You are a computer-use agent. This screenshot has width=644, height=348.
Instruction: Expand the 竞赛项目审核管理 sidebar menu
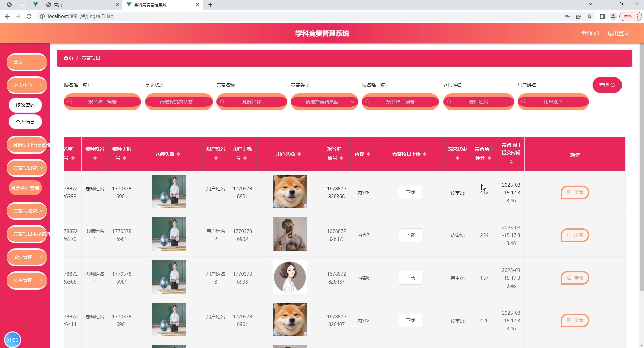[x=27, y=234]
